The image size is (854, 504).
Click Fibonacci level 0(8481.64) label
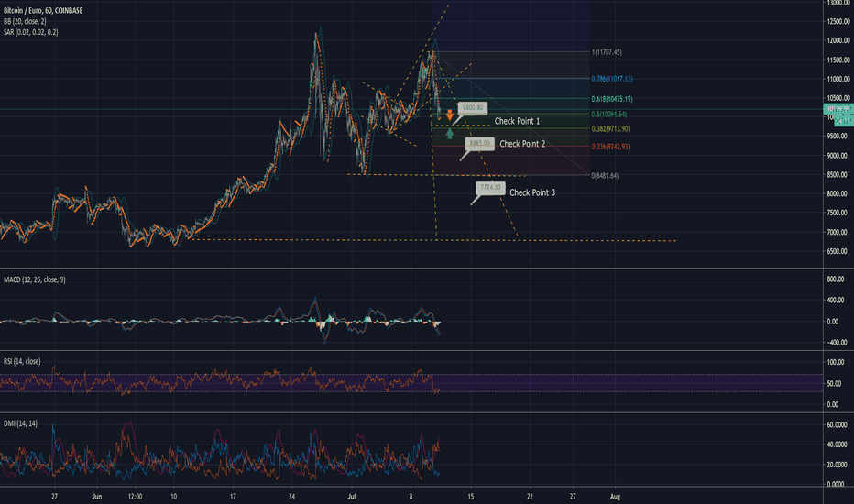pos(605,175)
